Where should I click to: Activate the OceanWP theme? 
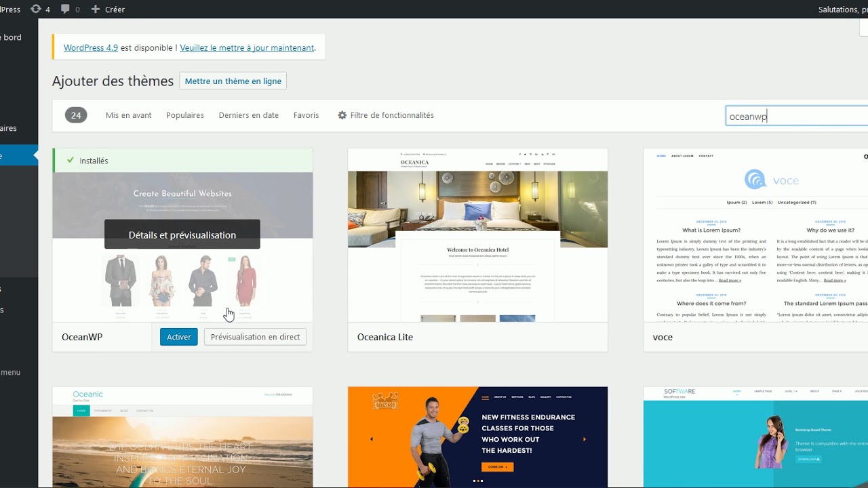179,337
